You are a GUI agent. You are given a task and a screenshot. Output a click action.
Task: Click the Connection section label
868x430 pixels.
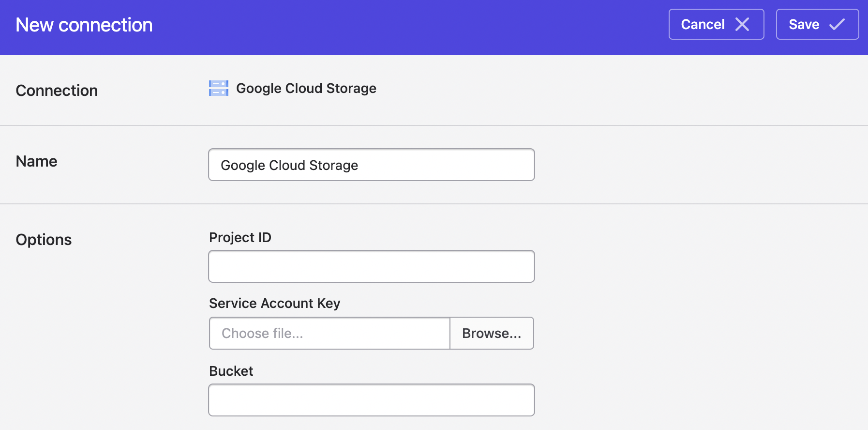[x=57, y=91]
